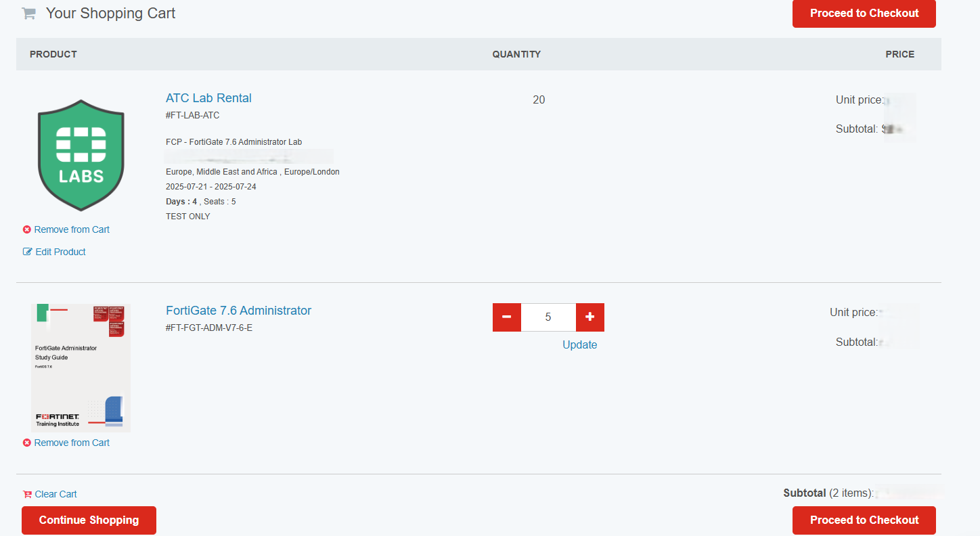Click the shopping cart icon beside the heading

click(x=28, y=14)
